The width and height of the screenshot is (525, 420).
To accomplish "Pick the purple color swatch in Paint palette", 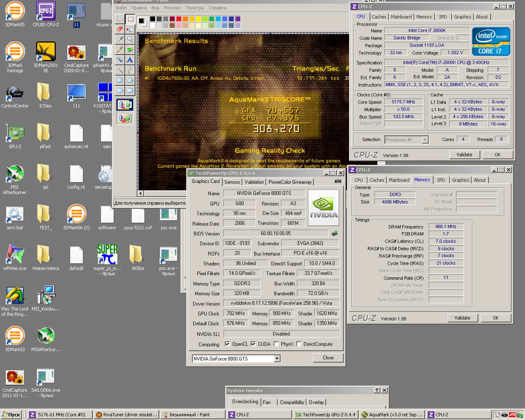I will (x=238, y=19).
